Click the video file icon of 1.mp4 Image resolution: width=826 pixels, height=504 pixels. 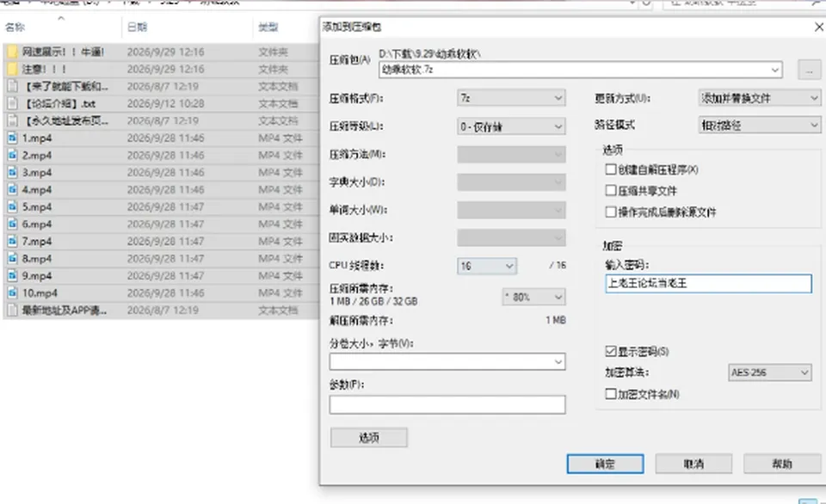tap(13, 138)
